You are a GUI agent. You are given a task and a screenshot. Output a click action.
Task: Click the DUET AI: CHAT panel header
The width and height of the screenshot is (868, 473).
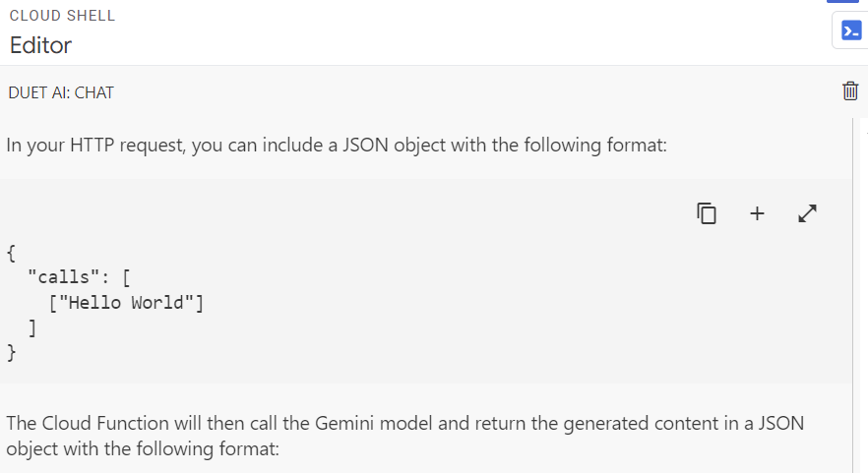click(61, 92)
